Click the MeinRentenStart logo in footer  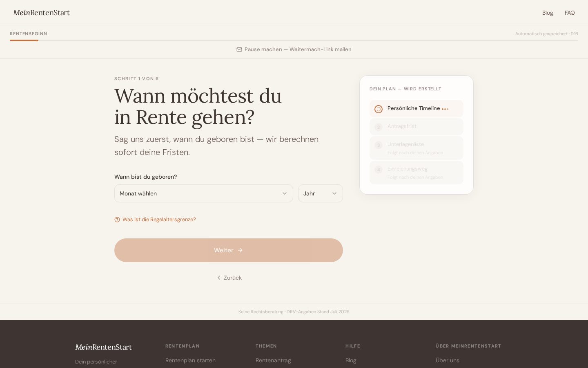pos(103,347)
